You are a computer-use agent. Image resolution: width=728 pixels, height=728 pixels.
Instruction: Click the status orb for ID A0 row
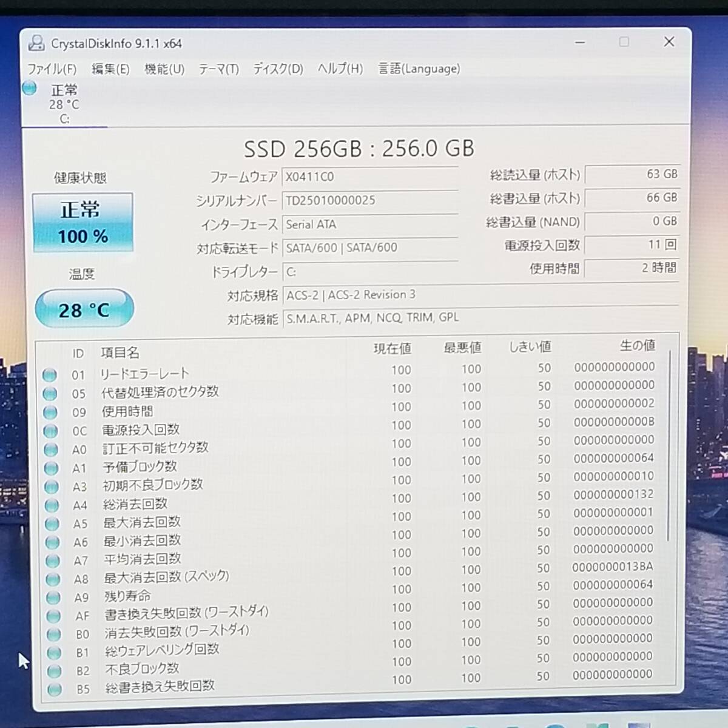tap(51, 450)
